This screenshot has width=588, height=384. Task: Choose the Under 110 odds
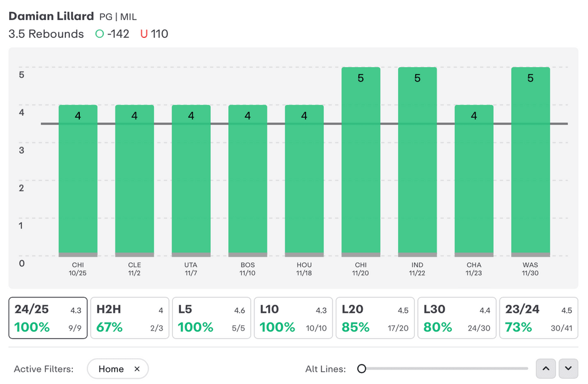click(x=154, y=34)
